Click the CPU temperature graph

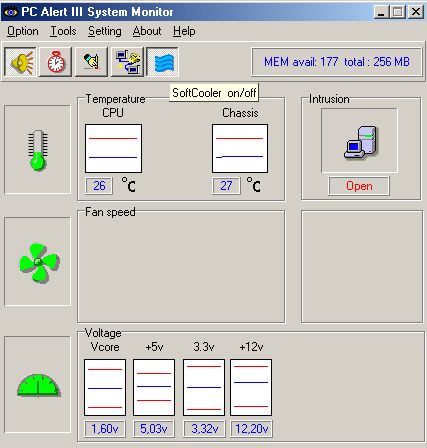113,148
